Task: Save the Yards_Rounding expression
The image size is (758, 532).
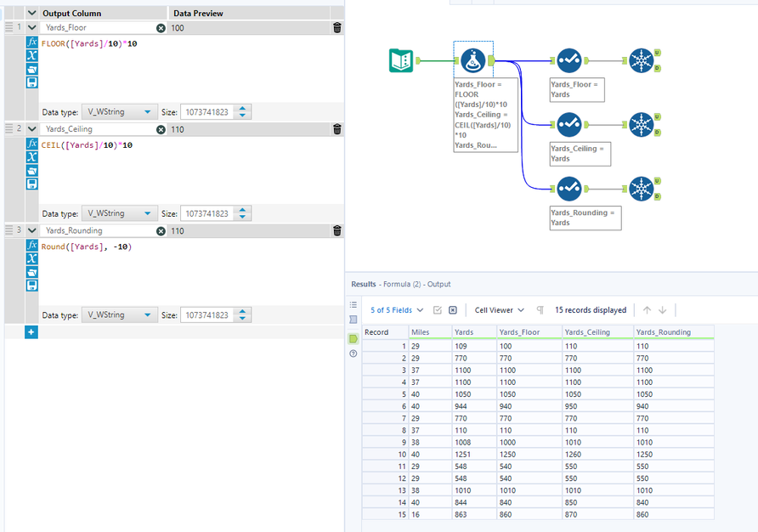Action: 32,286
